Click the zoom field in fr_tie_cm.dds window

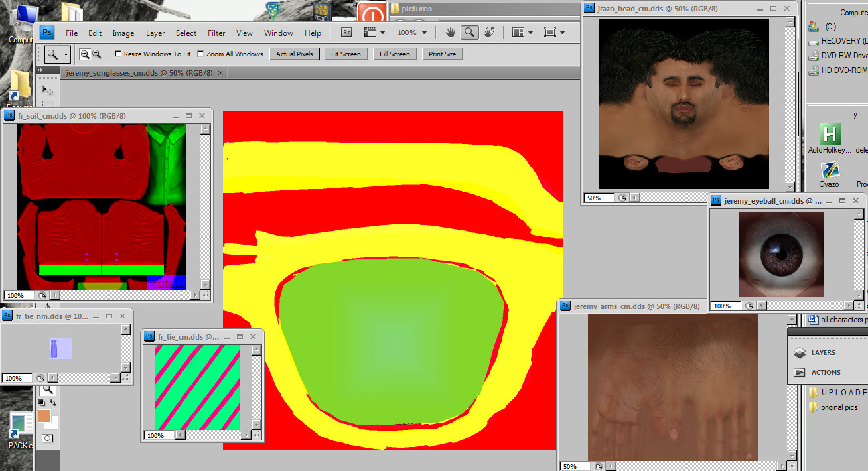(159, 436)
